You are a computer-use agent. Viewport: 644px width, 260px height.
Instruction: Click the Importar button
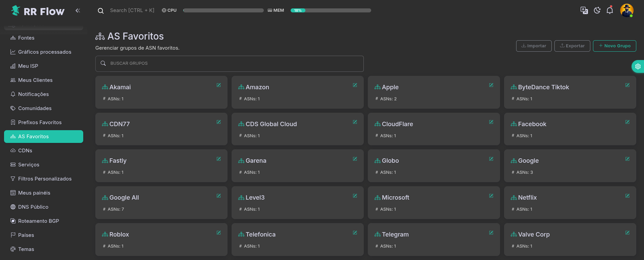tap(534, 46)
